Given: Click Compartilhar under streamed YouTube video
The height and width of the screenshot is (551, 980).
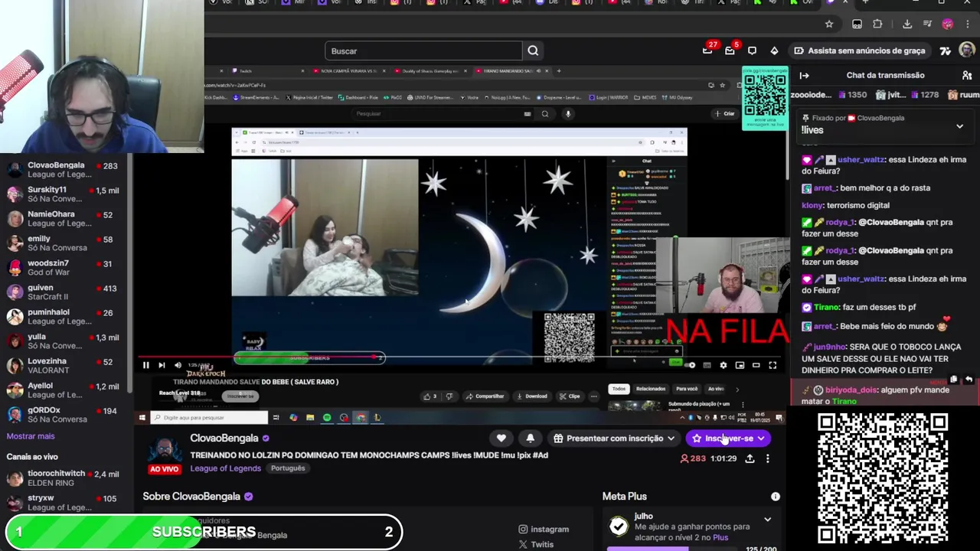Looking at the screenshot, I should (485, 396).
